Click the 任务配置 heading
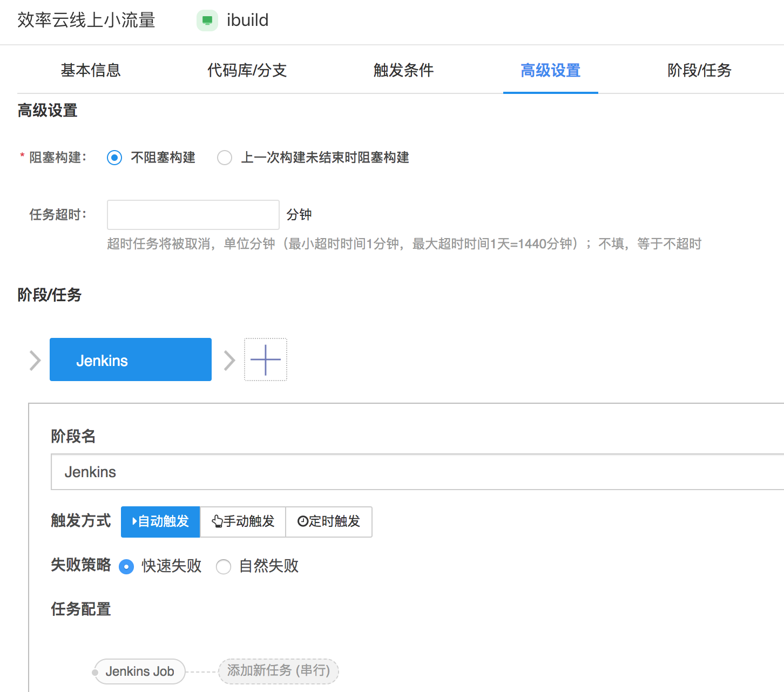Screen dimensions: 784x692 click(x=81, y=609)
